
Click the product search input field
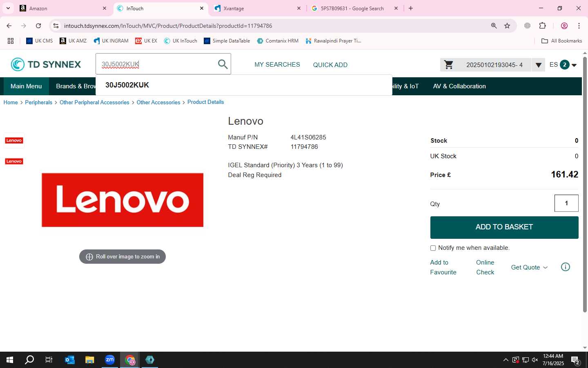[x=157, y=64]
